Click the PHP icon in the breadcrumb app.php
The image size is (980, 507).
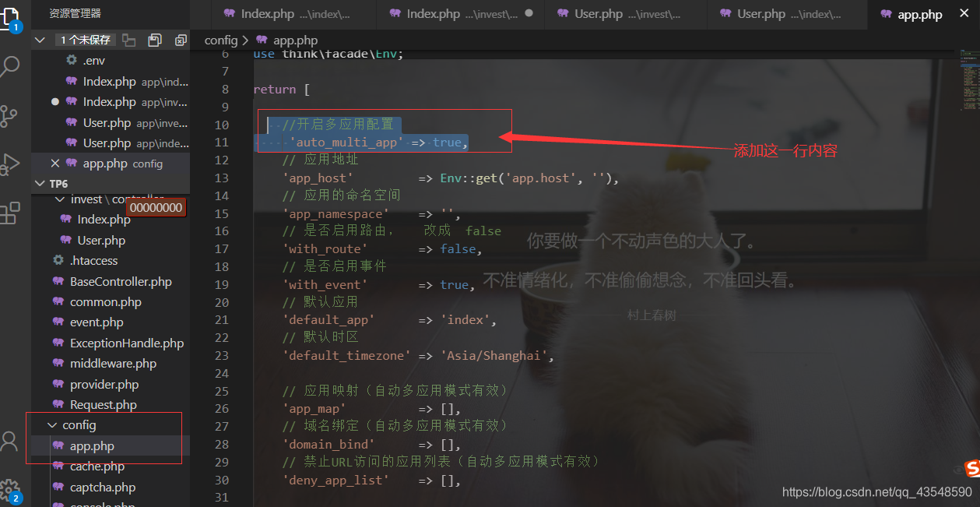point(262,40)
